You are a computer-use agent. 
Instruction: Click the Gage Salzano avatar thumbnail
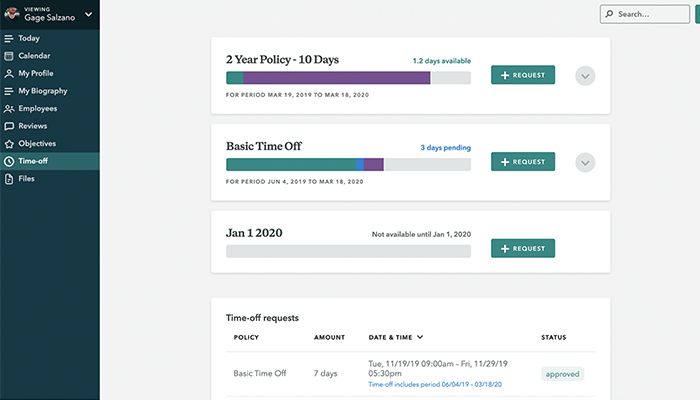pos(11,13)
